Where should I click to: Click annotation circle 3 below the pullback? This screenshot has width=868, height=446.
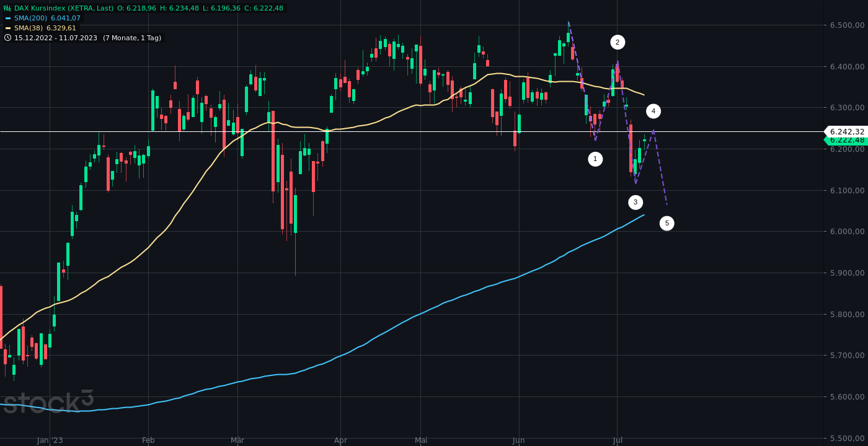point(635,201)
